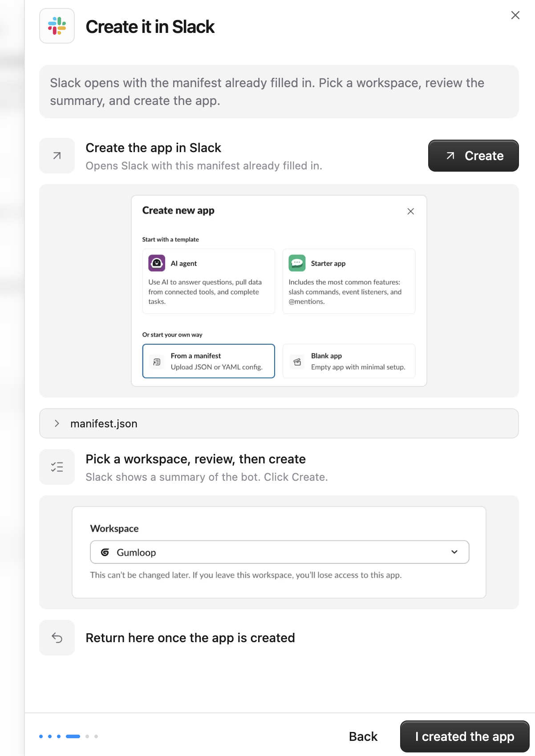Click the return arrow icon
Image resolution: width=535 pixels, height=756 pixels.
click(x=57, y=638)
